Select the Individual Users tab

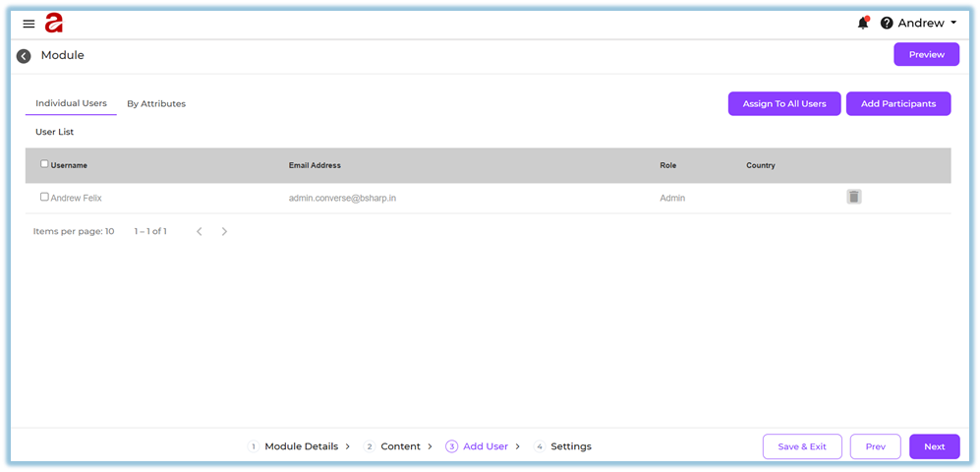[x=71, y=103]
